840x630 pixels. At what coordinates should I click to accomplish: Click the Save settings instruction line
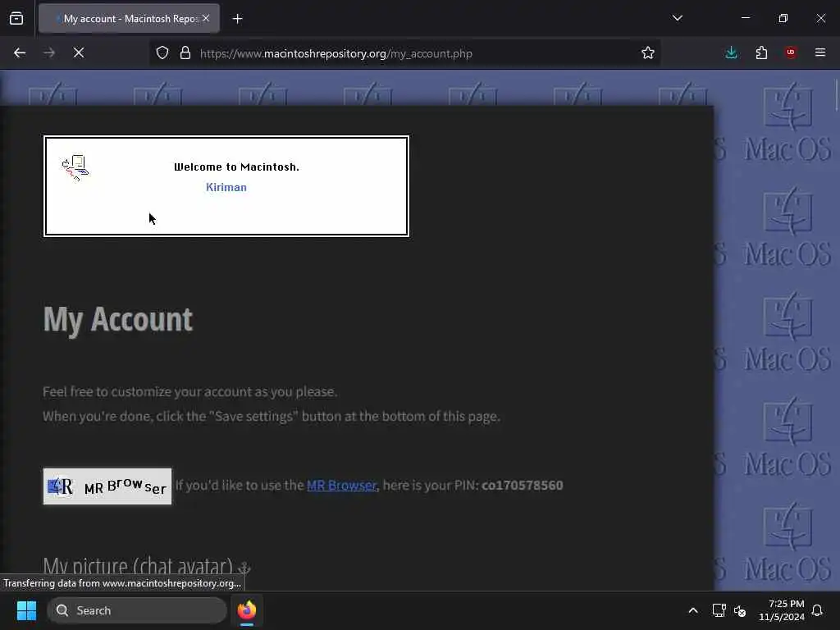coord(271,416)
